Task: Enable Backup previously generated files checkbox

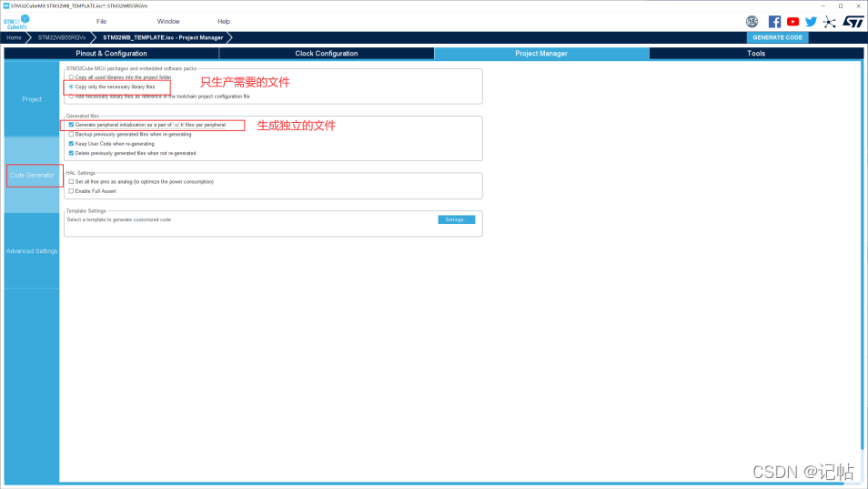Action: pos(71,134)
